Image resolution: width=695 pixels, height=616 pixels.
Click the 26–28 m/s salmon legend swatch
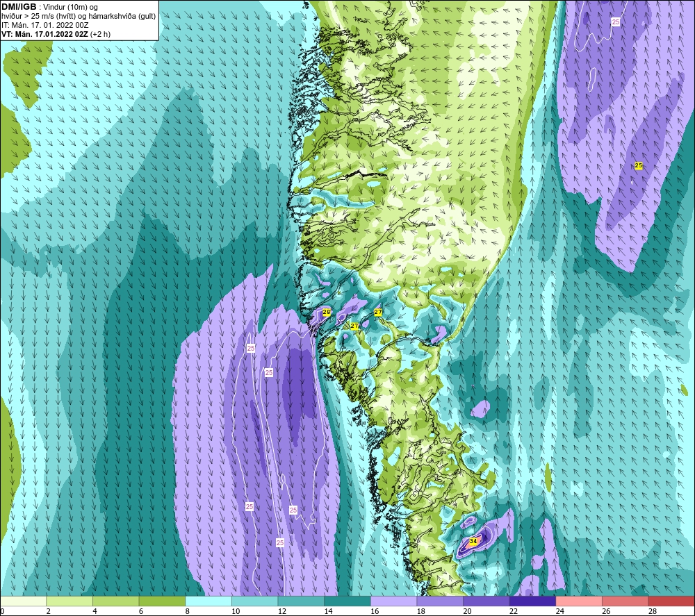[x=625, y=601]
